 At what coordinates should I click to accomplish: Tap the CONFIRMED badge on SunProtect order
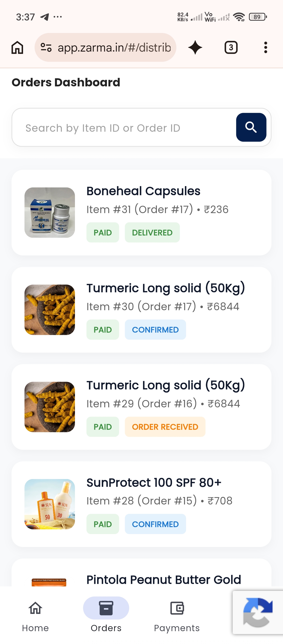coord(155,524)
